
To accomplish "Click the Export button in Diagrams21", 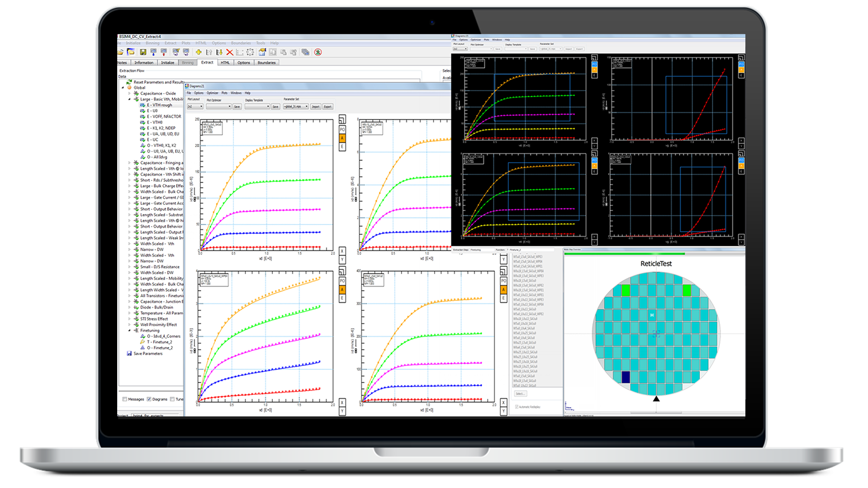I will click(x=328, y=106).
